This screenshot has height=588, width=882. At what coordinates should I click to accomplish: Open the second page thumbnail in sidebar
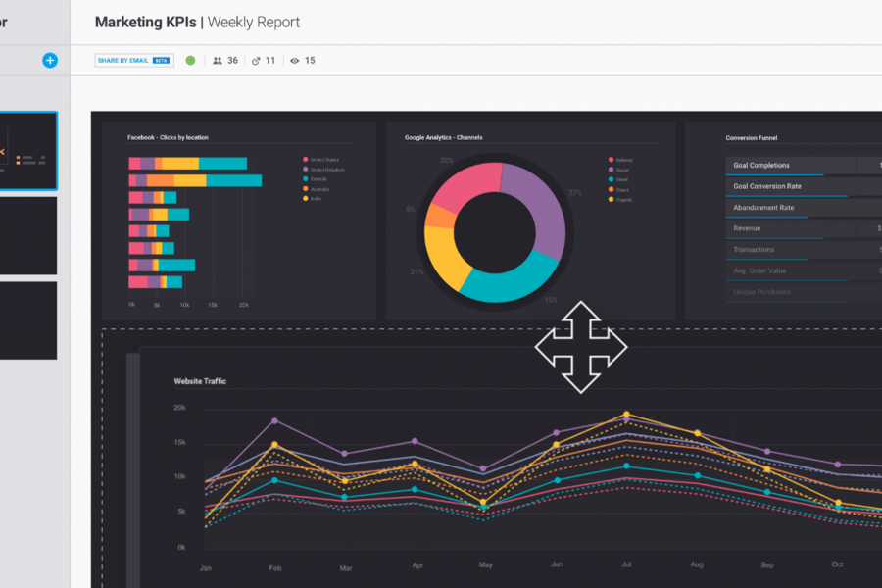tap(28, 235)
